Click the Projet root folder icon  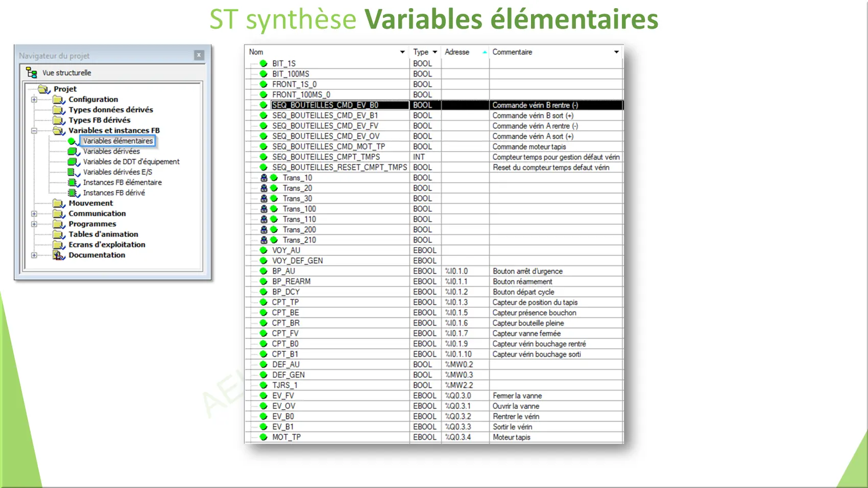(43, 89)
